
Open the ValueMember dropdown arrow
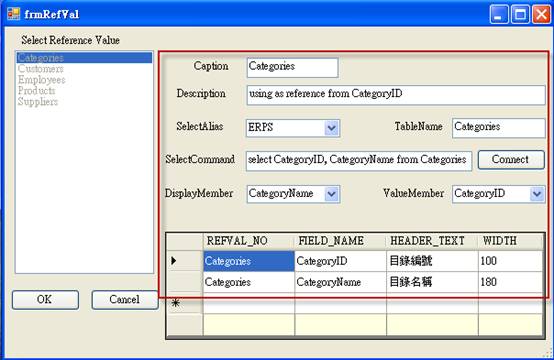537,194
